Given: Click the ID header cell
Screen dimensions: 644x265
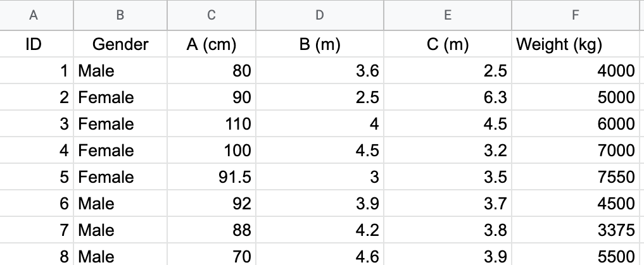Looking at the screenshot, I should (x=37, y=44).
